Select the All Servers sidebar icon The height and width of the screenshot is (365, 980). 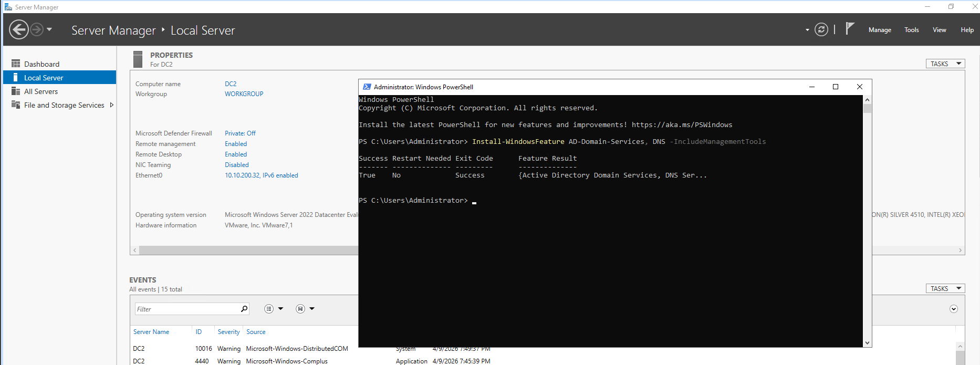click(x=16, y=91)
